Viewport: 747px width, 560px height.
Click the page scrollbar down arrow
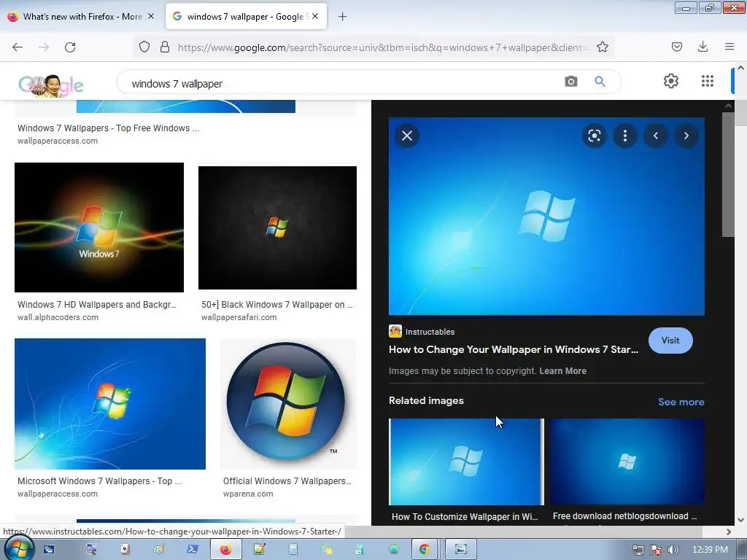pyautogui.click(x=741, y=520)
